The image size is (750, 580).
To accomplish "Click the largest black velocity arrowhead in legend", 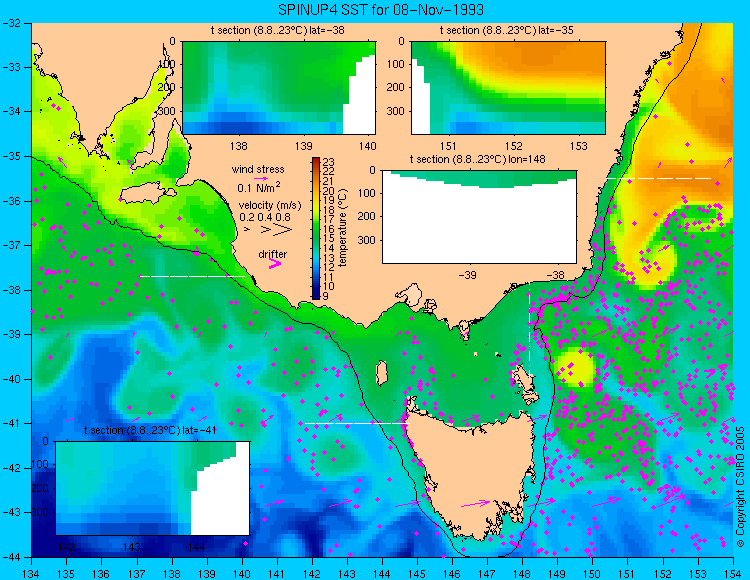I will point(282,230).
